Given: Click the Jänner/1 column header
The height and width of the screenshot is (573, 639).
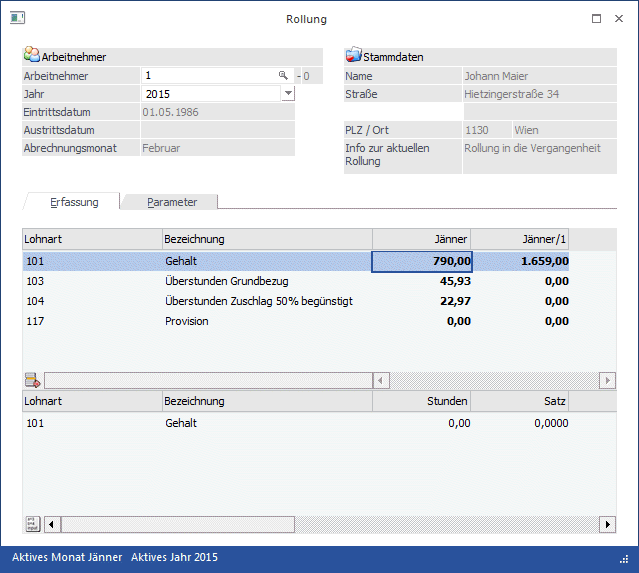Looking at the screenshot, I should click(x=520, y=239).
